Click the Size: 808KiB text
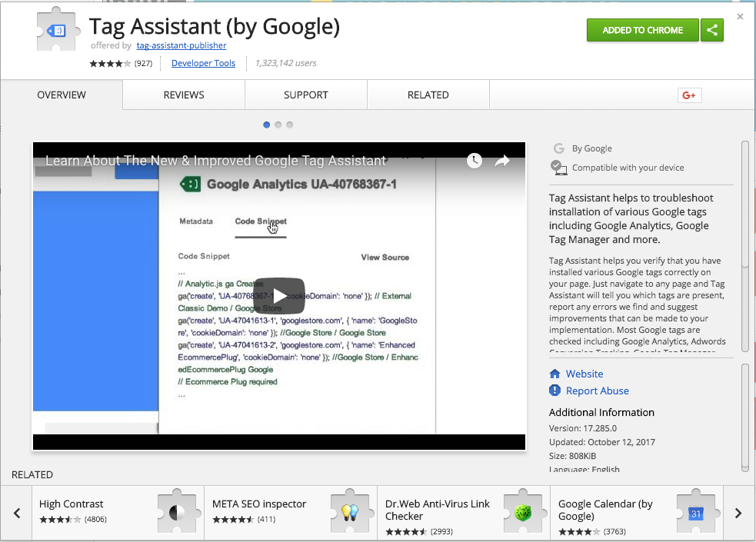Viewport: 756px width, 542px height. pyautogui.click(x=572, y=456)
